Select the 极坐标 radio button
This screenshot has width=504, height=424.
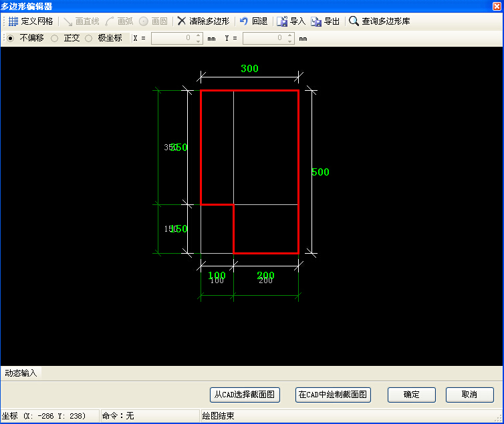click(89, 39)
